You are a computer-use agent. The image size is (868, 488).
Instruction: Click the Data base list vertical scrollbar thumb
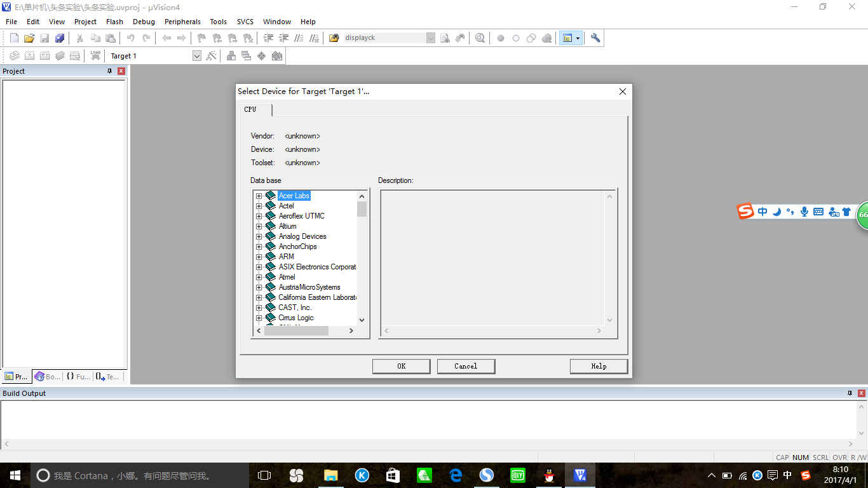[362, 209]
